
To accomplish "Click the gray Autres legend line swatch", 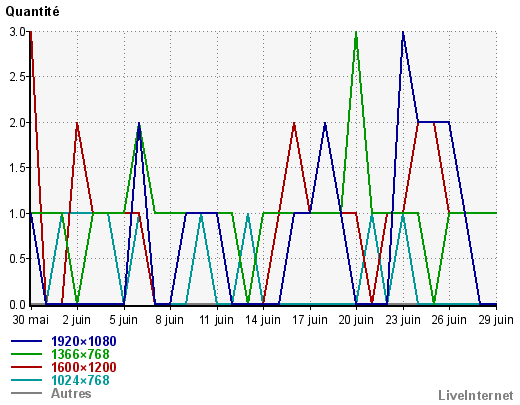I will [x=26, y=393].
